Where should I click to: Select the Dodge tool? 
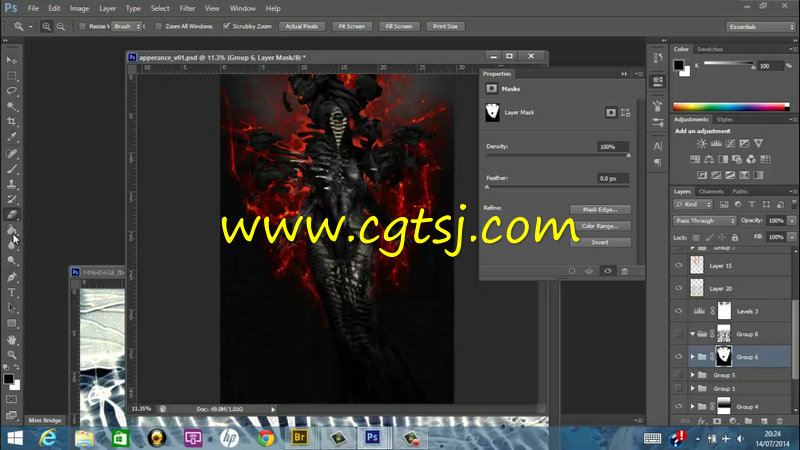point(11,261)
